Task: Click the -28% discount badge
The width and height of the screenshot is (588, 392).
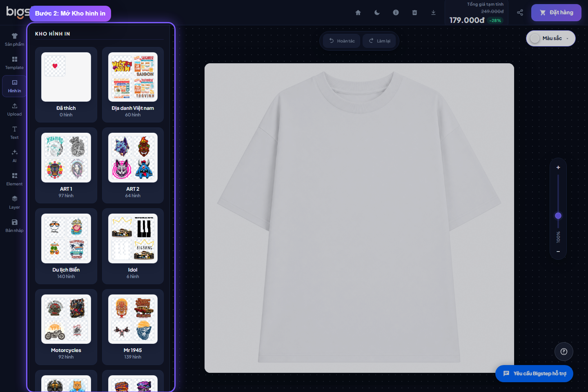Action: coord(495,20)
